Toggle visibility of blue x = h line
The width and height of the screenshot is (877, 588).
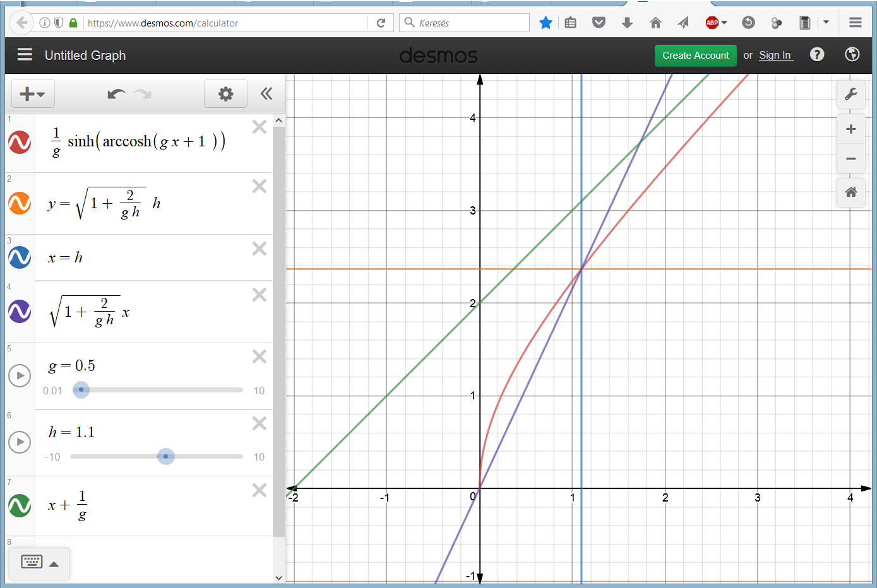coord(20,257)
